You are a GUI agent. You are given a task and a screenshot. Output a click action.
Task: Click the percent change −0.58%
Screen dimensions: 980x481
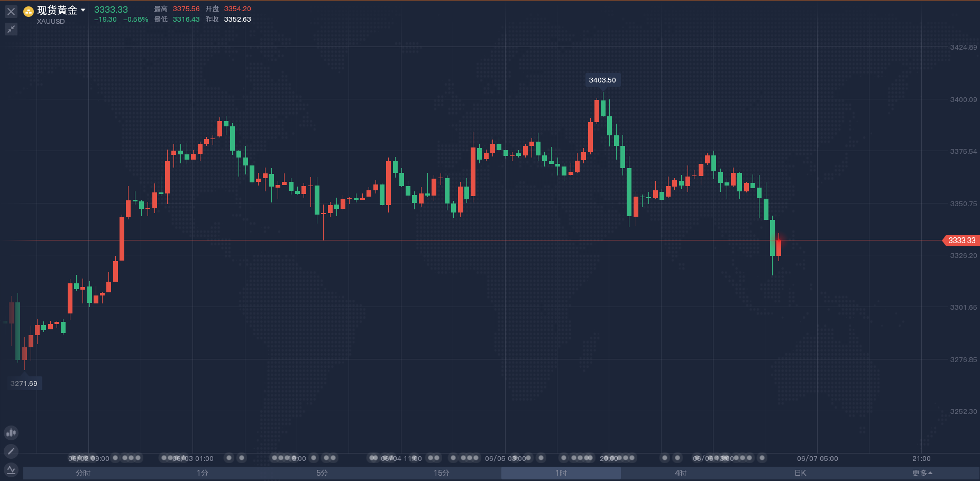[x=135, y=20]
